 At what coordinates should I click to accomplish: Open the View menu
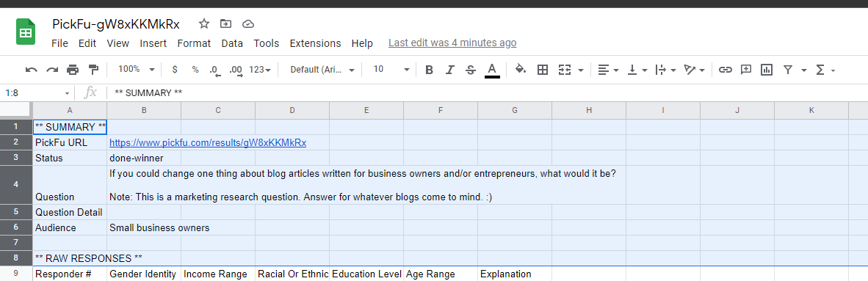pos(118,43)
